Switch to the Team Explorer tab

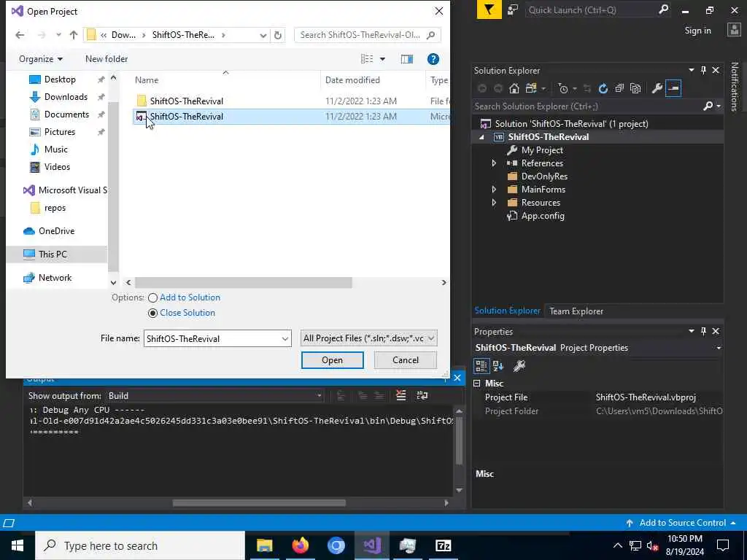(576, 311)
